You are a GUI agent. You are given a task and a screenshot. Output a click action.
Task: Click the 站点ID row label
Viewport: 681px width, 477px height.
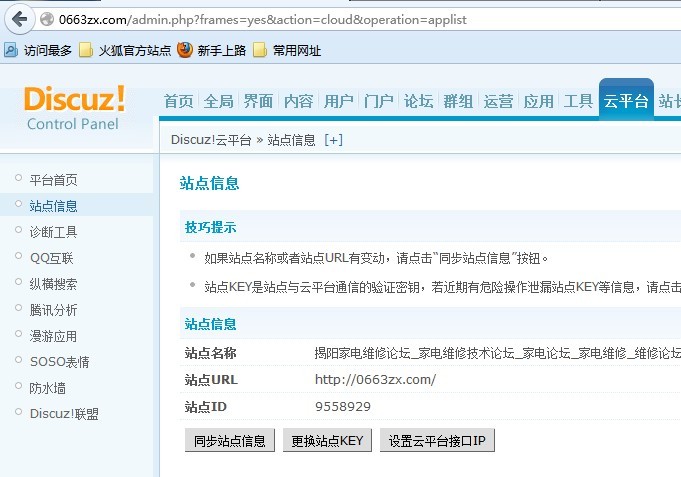pos(205,407)
